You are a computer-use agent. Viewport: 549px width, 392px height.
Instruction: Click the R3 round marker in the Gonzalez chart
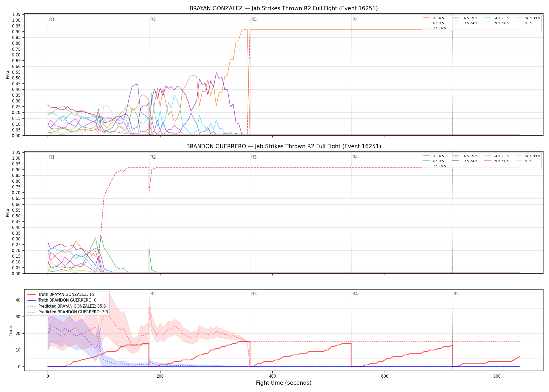pyautogui.click(x=254, y=19)
